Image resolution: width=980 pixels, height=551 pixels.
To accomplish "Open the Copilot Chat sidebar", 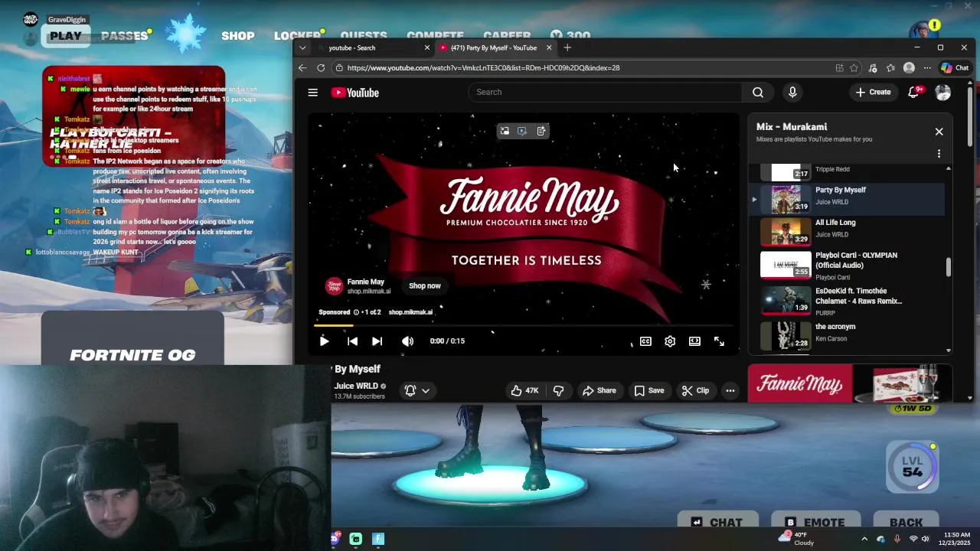I will pos(954,67).
